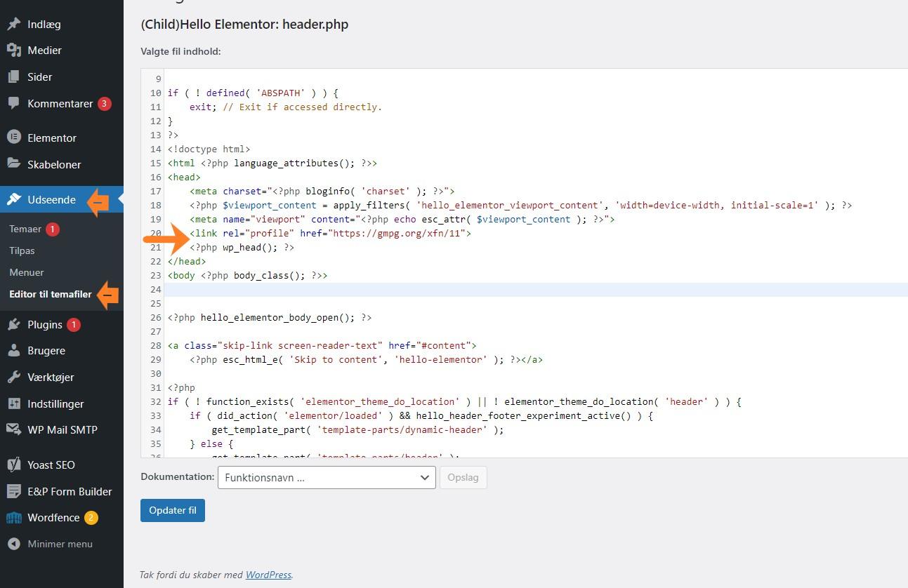908x588 pixels.
Task: Click the Udseende paintbrush icon
Action: pos(14,199)
